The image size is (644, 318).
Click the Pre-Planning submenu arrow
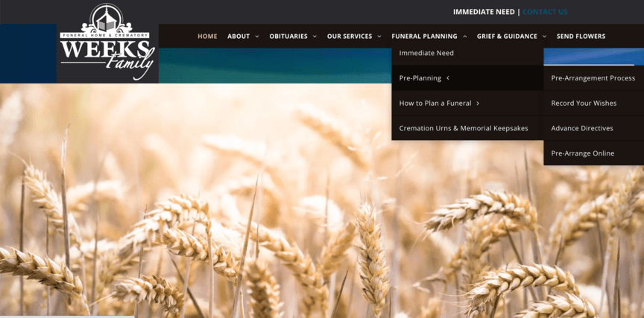[448, 78]
